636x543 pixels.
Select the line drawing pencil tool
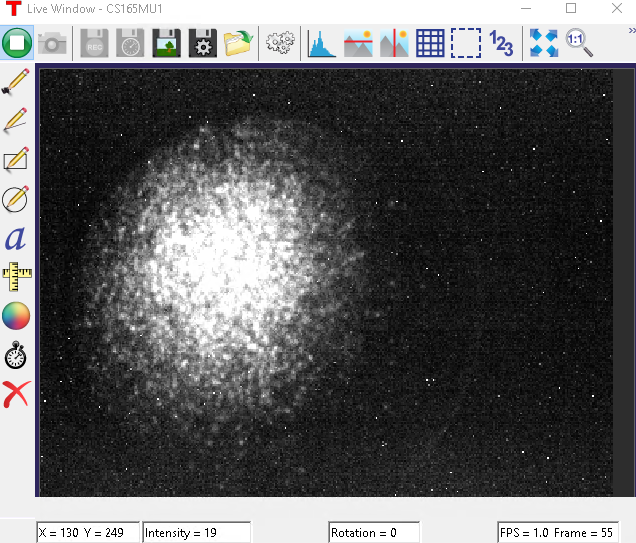point(16,120)
